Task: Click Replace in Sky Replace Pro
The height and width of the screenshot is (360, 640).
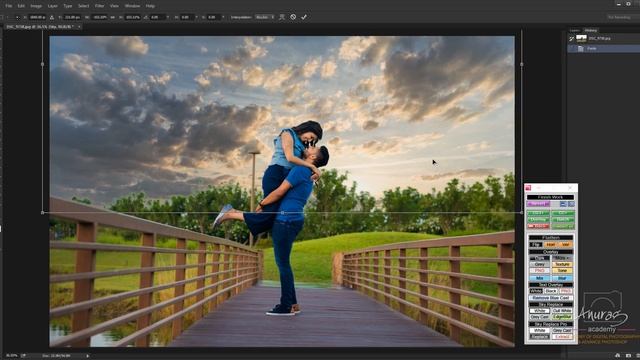Action: pos(539,337)
